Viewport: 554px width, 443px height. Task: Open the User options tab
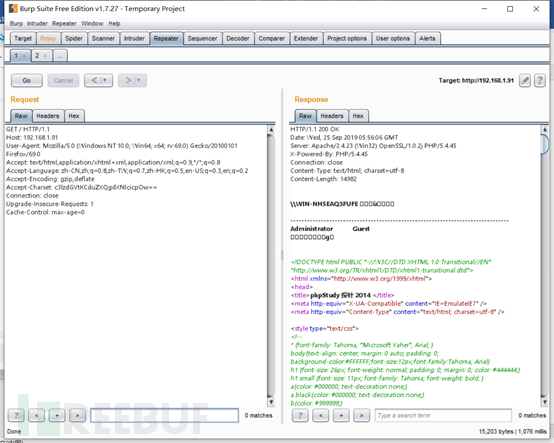click(x=393, y=39)
